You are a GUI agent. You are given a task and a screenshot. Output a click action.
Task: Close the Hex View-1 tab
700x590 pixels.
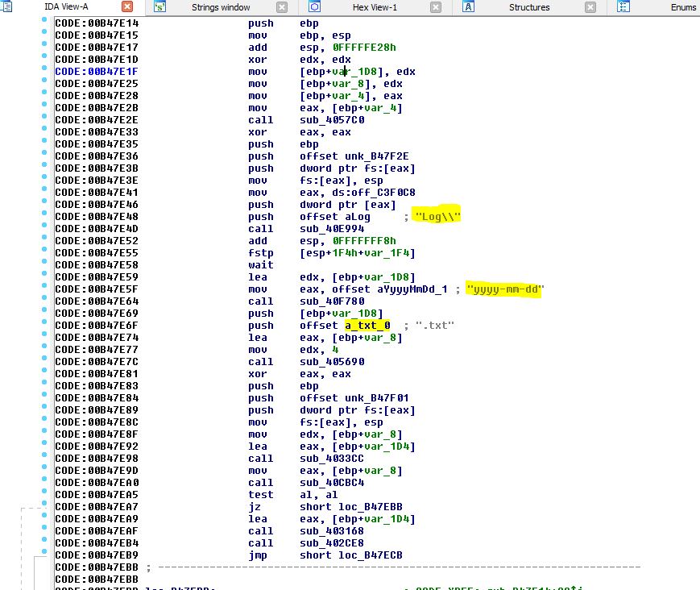pos(436,7)
